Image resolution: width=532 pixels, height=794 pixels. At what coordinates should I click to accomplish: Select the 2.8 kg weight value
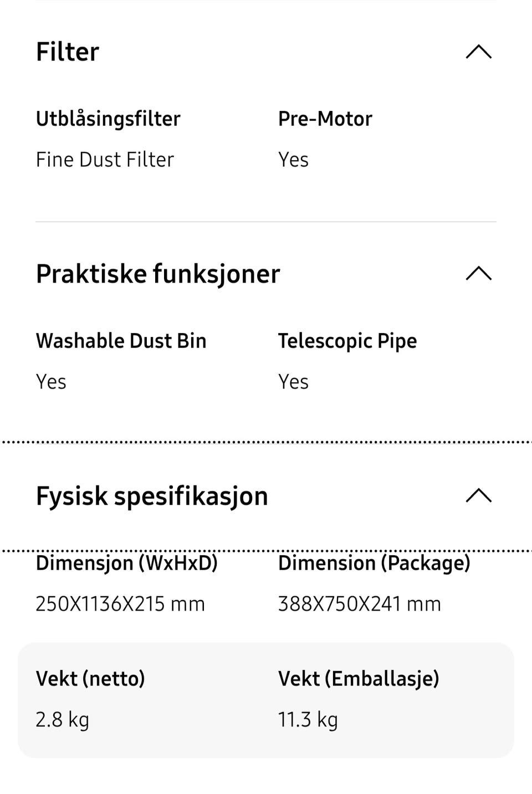click(x=62, y=719)
